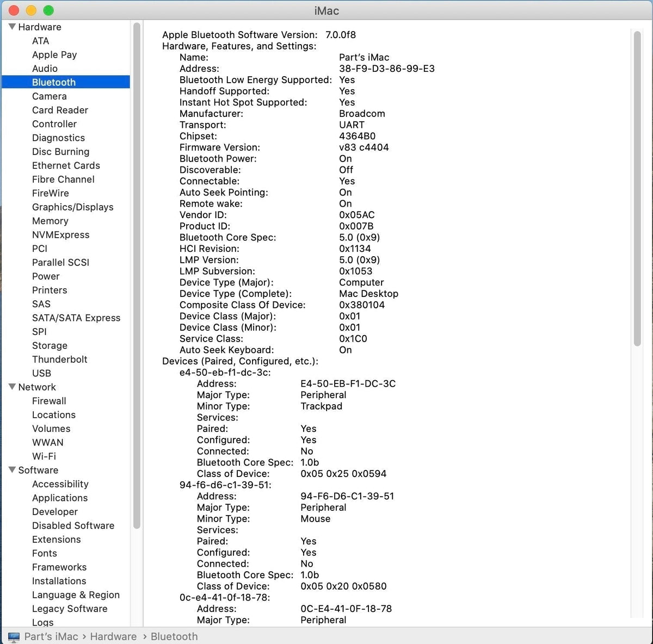
Task: Open Language & Region information
Action: click(x=76, y=595)
